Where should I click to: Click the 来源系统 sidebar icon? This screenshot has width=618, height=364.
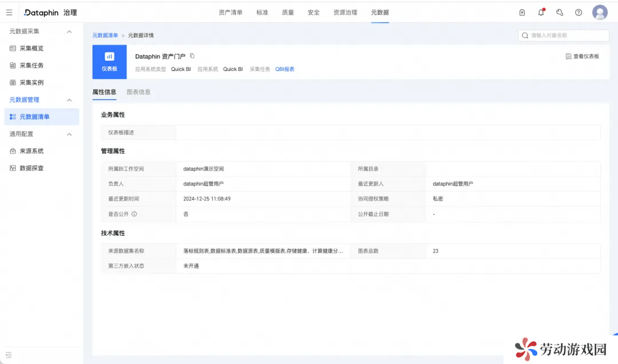point(13,151)
